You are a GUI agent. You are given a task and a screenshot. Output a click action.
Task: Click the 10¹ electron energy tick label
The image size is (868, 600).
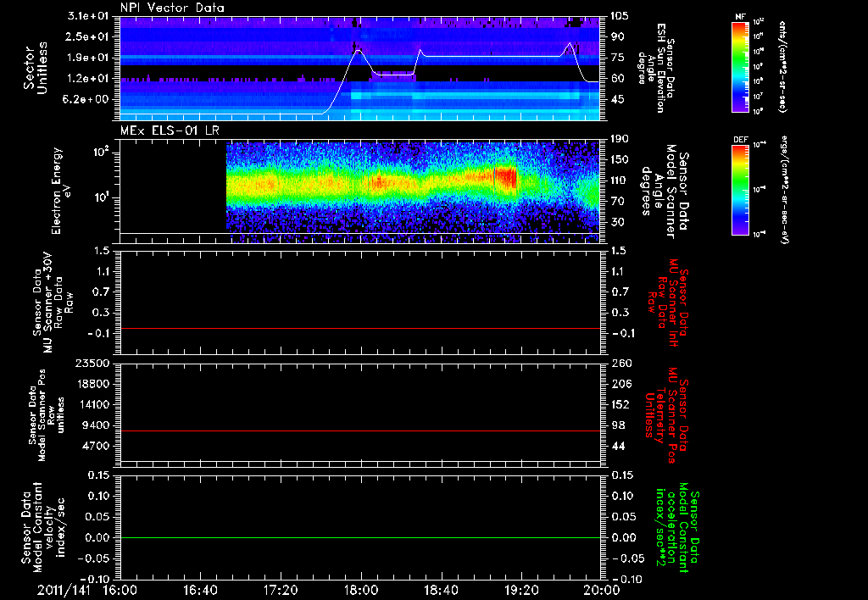point(100,197)
